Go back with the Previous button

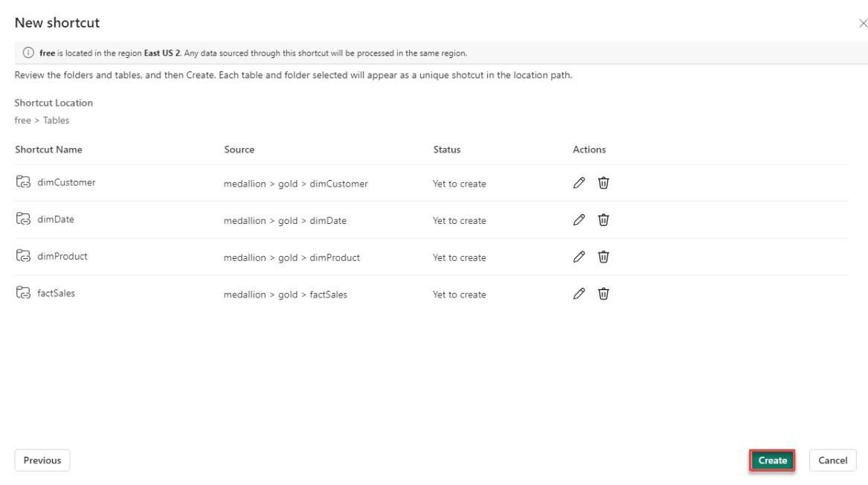tap(42, 460)
